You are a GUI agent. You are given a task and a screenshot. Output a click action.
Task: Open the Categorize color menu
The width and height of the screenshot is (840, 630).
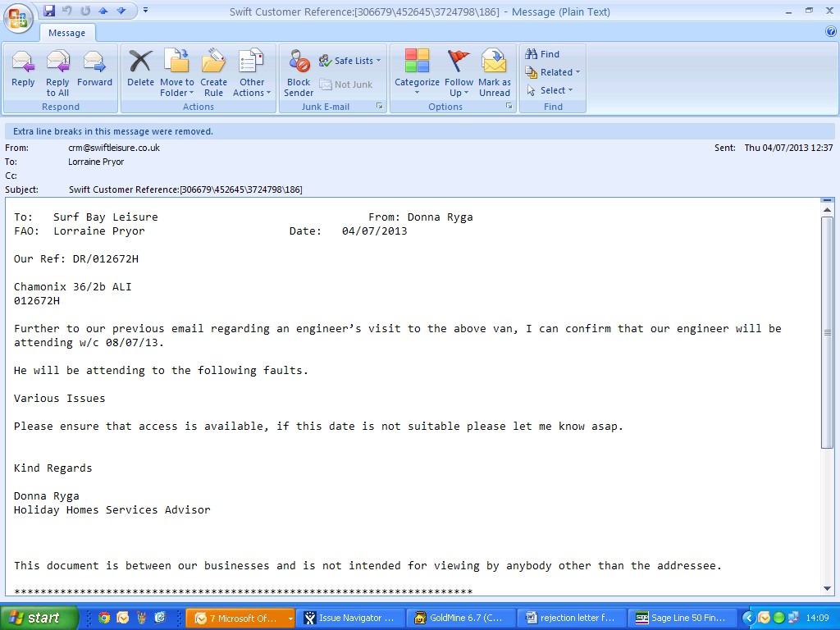(417, 73)
